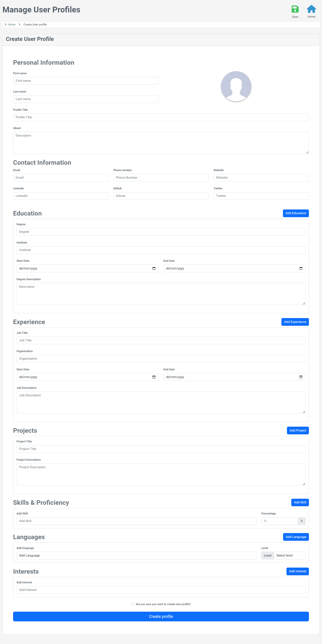Click the profile avatar placeholder image
The height and width of the screenshot is (644, 322).
pyautogui.click(x=236, y=86)
